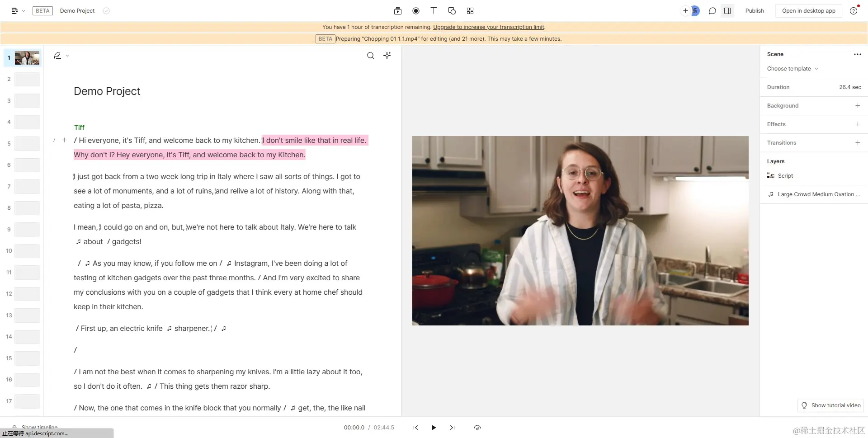This screenshot has width=868, height=438.
Task: Open the Descript main menu
Action: (x=15, y=10)
